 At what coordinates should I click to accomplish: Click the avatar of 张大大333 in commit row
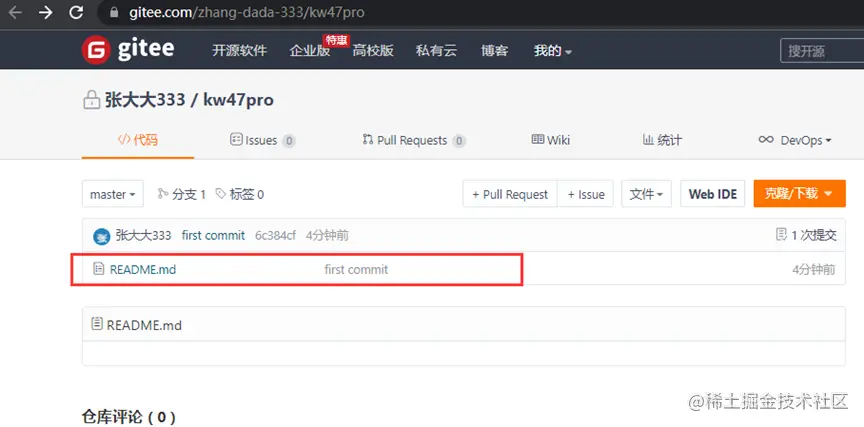coord(101,236)
